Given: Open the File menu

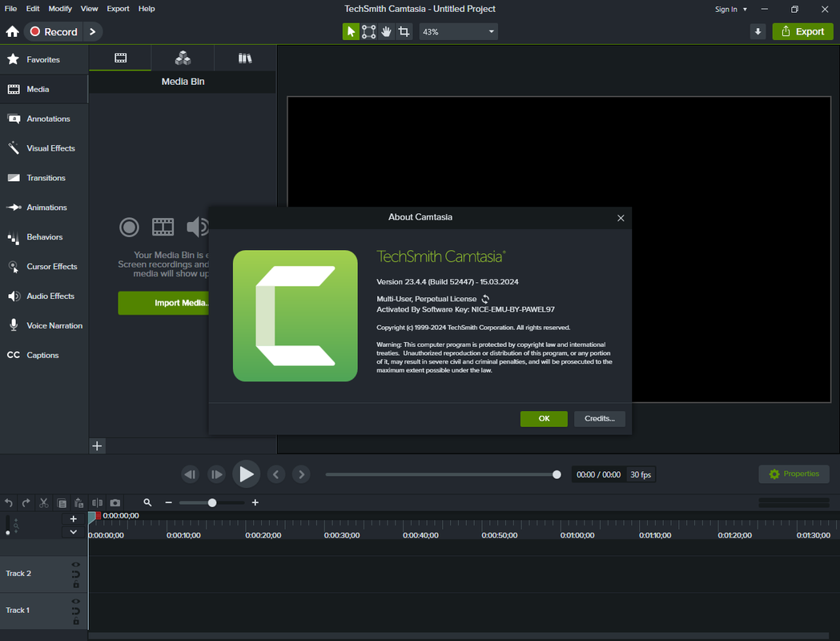Looking at the screenshot, I should click(x=10, y=9).
